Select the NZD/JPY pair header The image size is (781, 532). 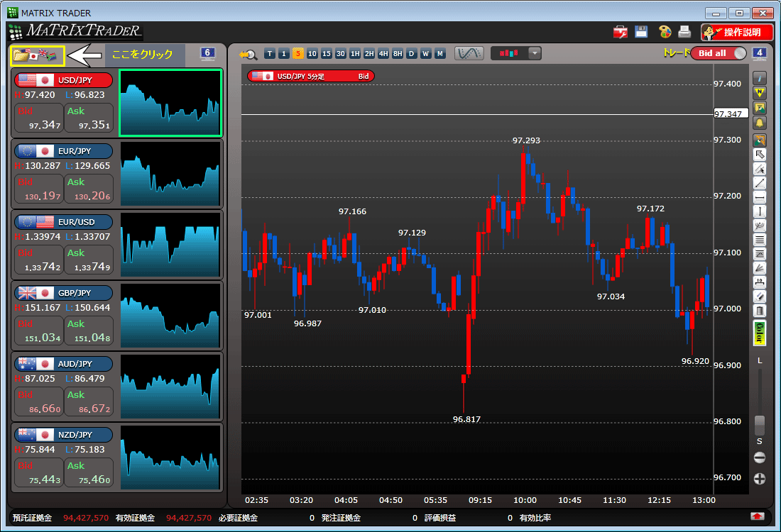tap(64, 435)
